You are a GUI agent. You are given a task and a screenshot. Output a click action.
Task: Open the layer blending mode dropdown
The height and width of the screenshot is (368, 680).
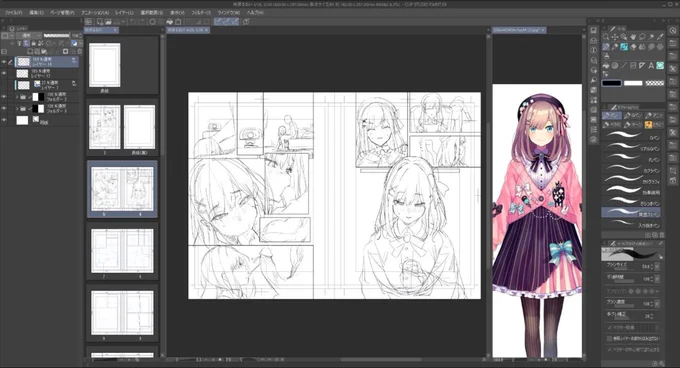(29, 36)
